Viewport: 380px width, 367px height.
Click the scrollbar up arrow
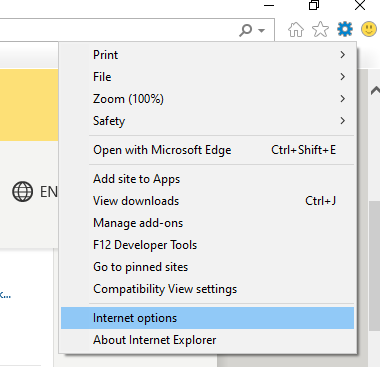click(x=375, y=90)
